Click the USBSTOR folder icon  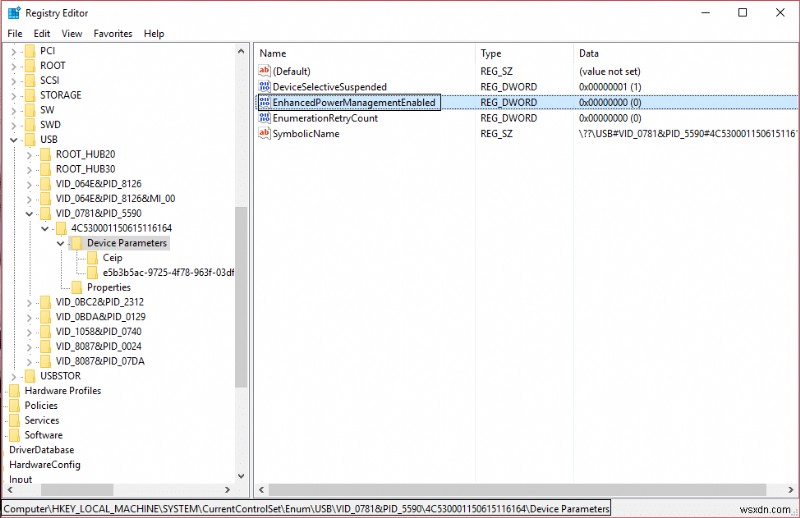click(30, 376)
